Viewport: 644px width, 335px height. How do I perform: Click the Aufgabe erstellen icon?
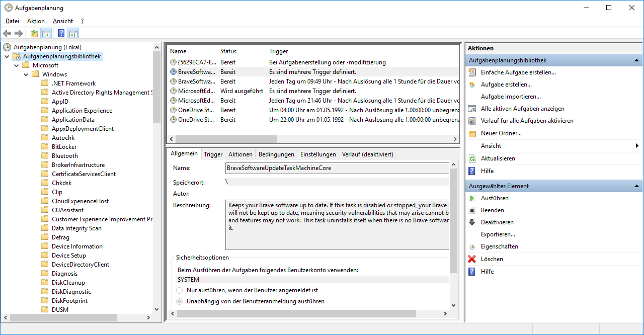pyautogui.click(x=472, y=85)
